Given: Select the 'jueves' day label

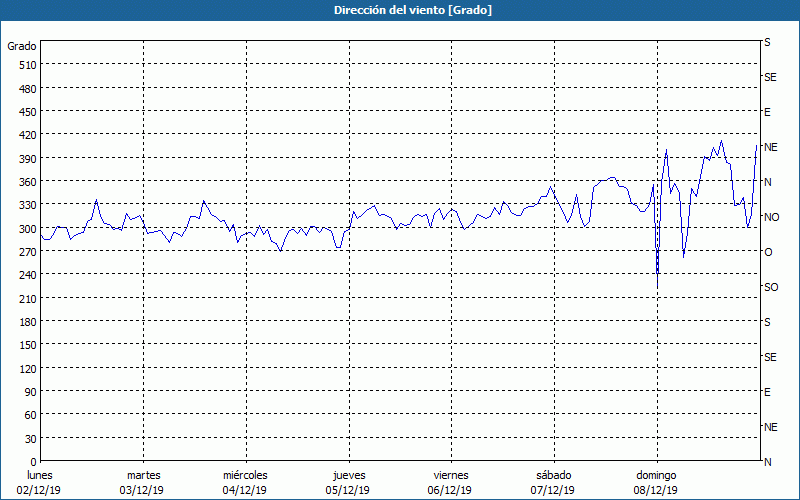Looking at the screenshot, I should (x=349, y=475).
